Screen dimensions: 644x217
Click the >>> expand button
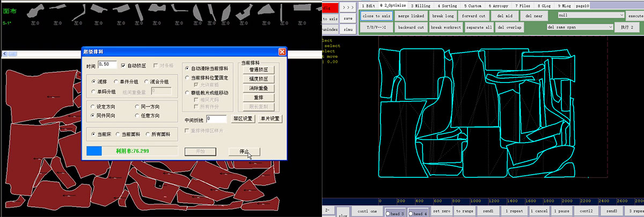(x=348, y=7)
